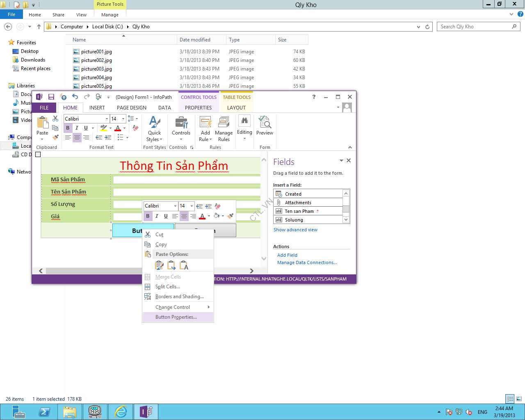Click the Format Painter brush in the mini toolbar

point(231,216)
